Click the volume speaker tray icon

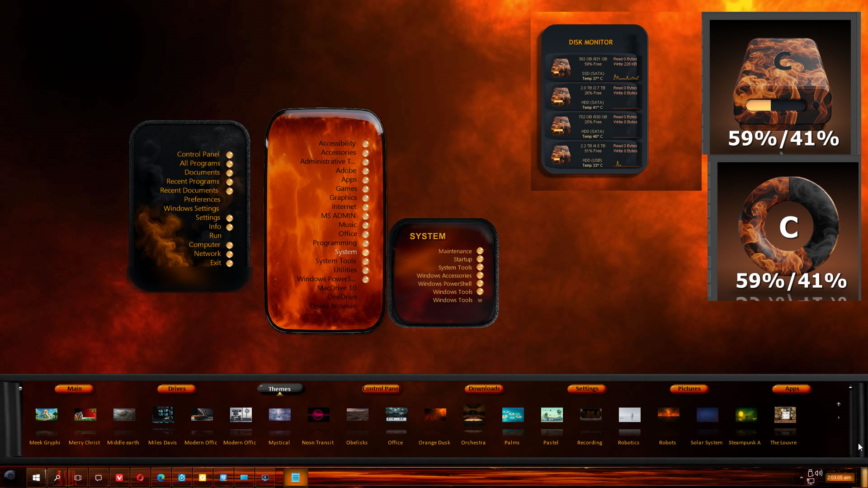click(x=819, y=473)
